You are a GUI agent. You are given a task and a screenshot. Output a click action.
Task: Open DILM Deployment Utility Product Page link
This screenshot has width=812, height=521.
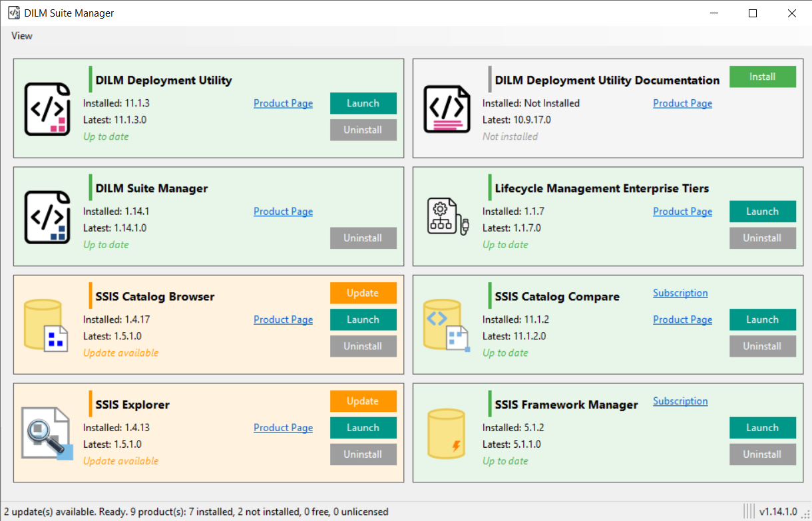pyautogui.click(x=284, y=103)
